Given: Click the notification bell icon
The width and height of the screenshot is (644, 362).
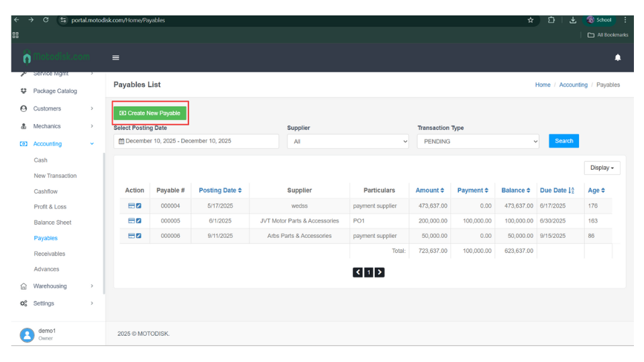Looking at the screenshot, I should point(617,58).
